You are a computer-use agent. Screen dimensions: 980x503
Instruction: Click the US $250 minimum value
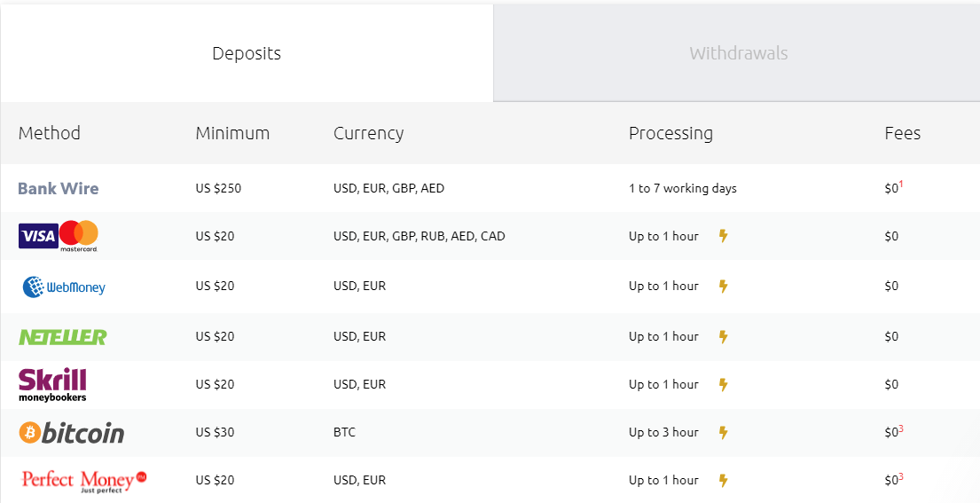click(218, 188)
